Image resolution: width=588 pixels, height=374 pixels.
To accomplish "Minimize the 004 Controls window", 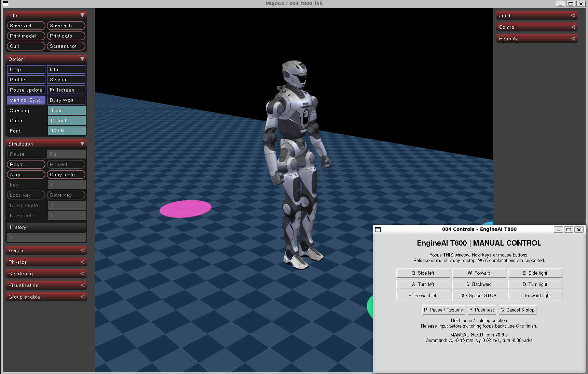I will (x=558, y=230).
